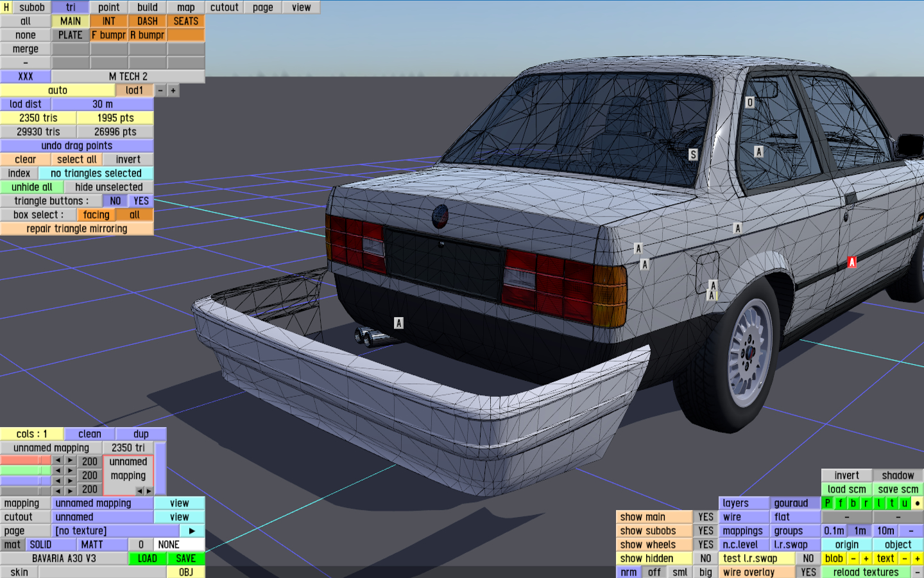Toggle the wire overlay YES button
This screenshot has width=924, height=578.
click(x=809, y=572)
